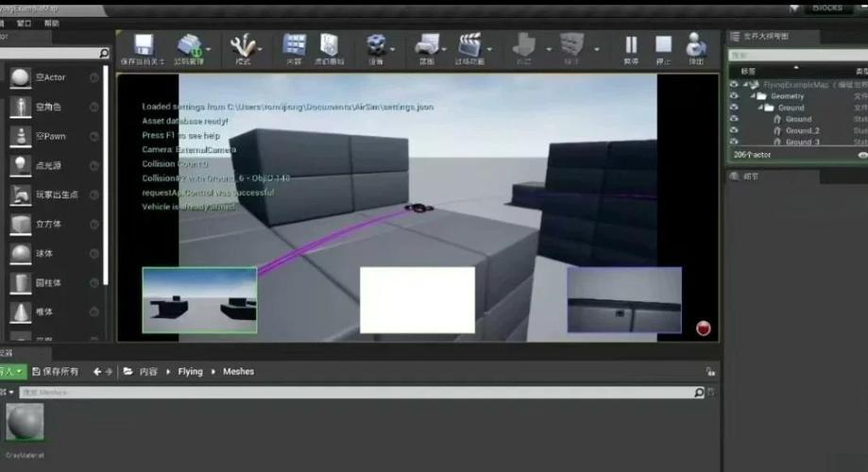Select the Empty Actor sphere icon
This screenshot has height=472, width=868.
[x=20, y=78]
